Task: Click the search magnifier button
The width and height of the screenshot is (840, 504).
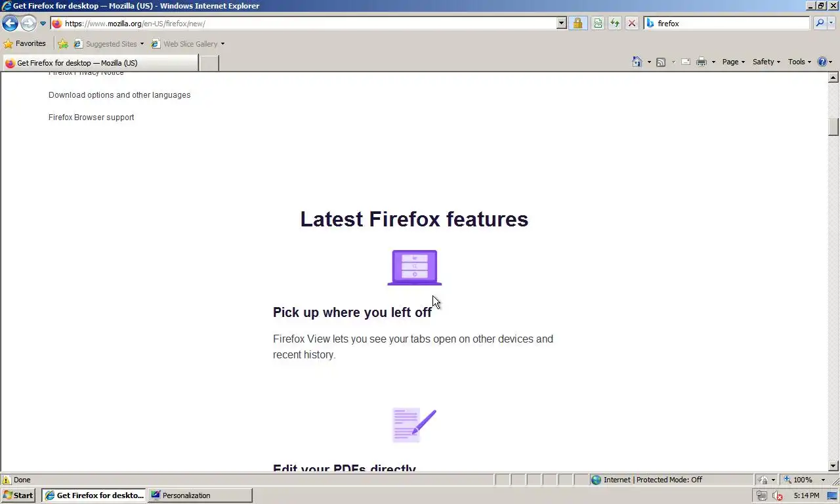Action: (x=820, y=23)
